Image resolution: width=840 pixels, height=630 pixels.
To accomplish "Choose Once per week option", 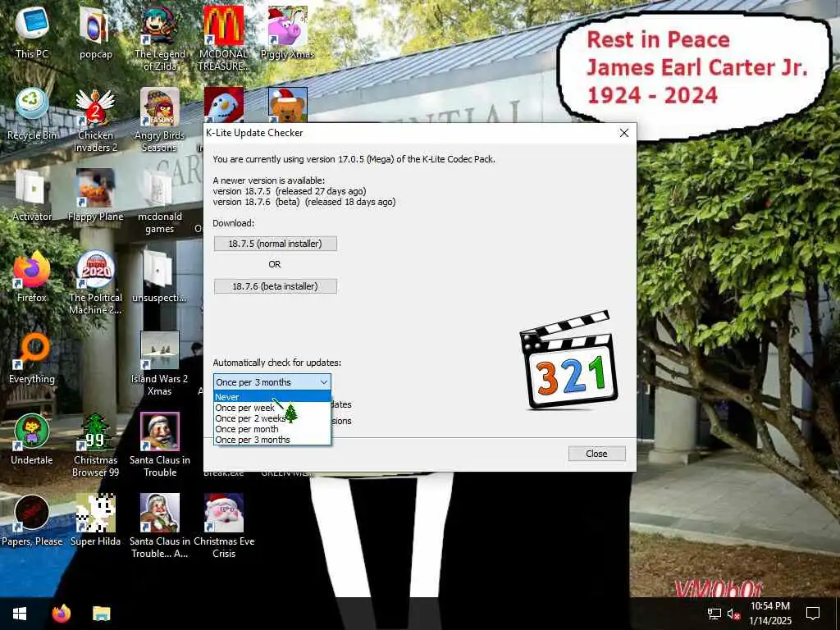I will (x=272, y=408).
